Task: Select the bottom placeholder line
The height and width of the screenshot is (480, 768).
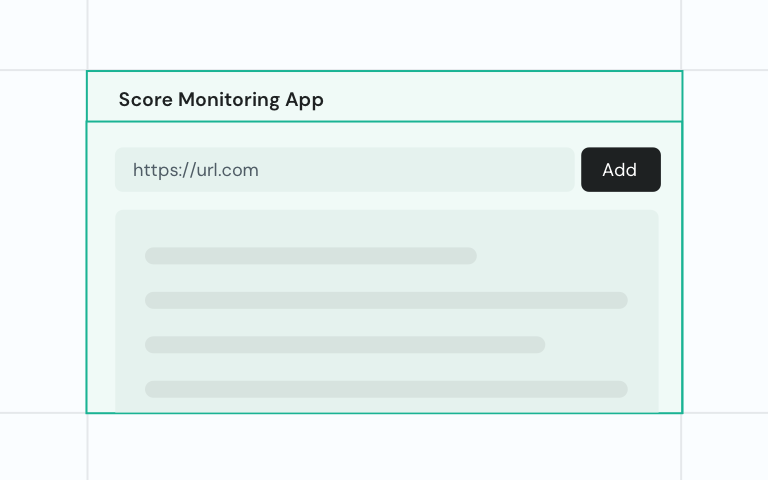Action: pos(386,389)
